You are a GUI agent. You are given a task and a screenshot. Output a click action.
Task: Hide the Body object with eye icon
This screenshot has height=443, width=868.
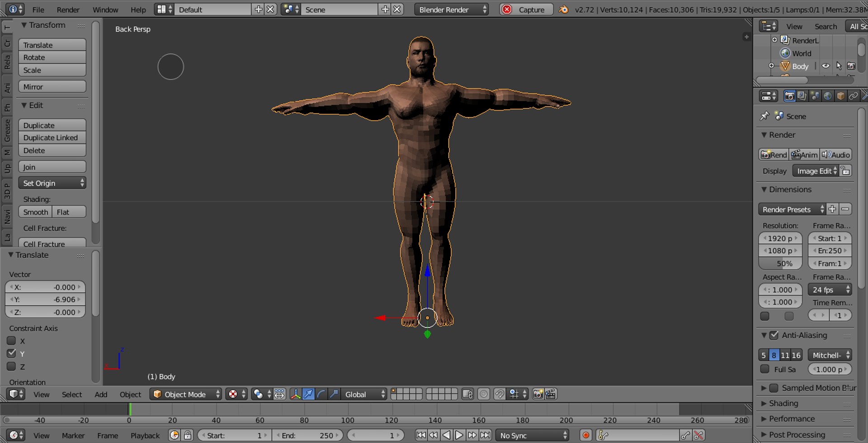[826, 66]
